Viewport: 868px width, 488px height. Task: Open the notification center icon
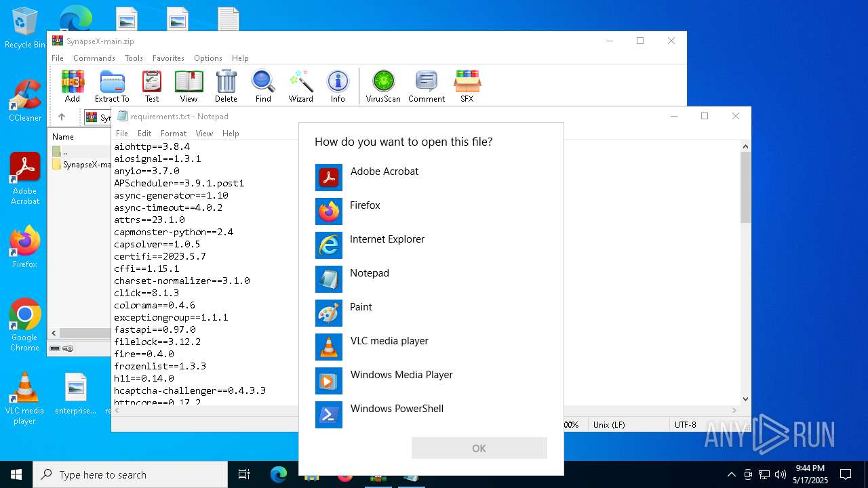click(846, 474)
